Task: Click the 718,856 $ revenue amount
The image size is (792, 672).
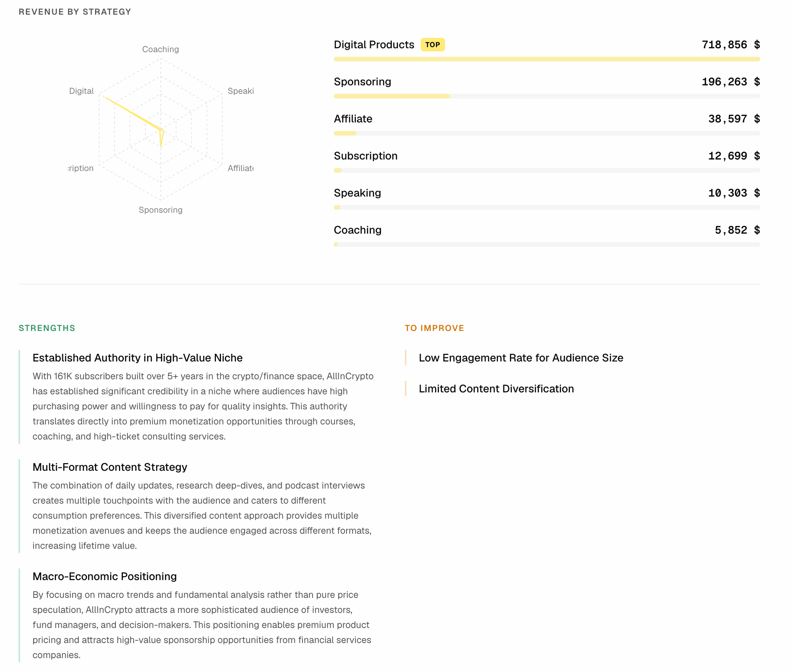Action: pyautogui.click(x=730, y=45)
